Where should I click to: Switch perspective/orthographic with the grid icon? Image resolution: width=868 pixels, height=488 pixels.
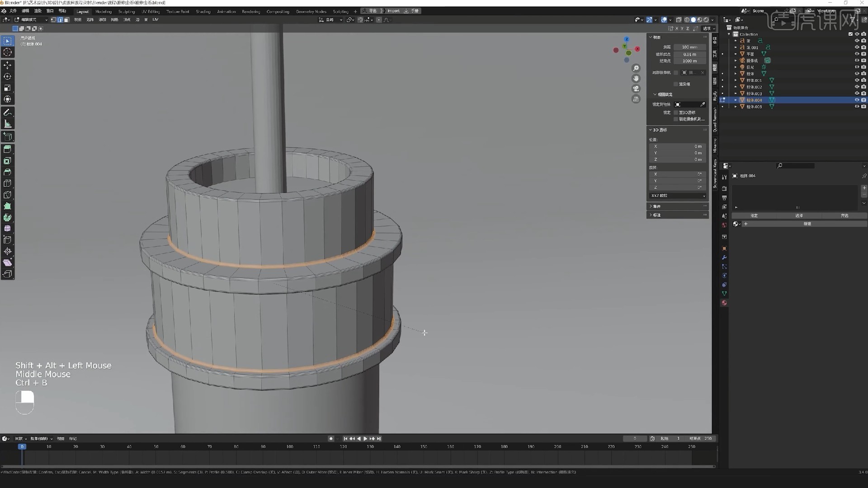tap(636, 99)
